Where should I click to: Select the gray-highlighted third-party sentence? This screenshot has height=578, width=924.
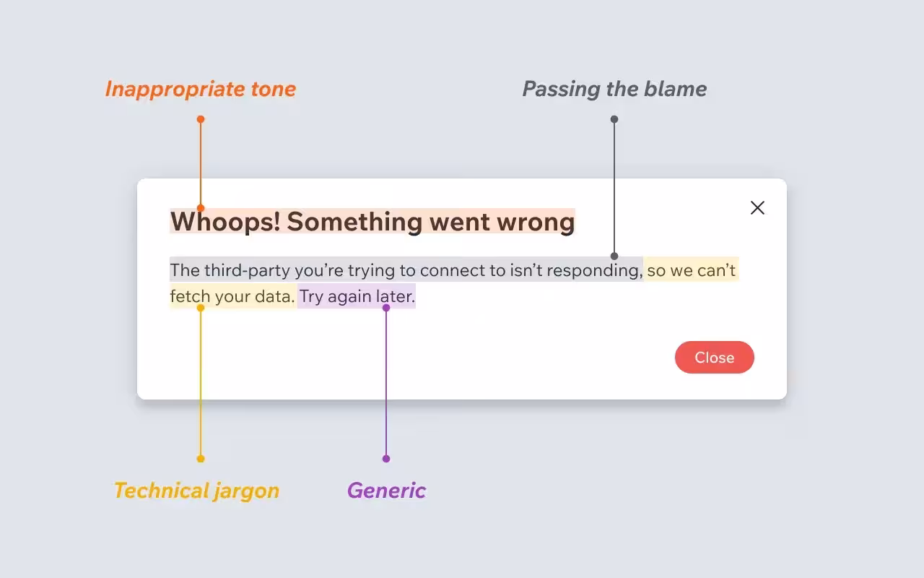click(x=404, y=270)
